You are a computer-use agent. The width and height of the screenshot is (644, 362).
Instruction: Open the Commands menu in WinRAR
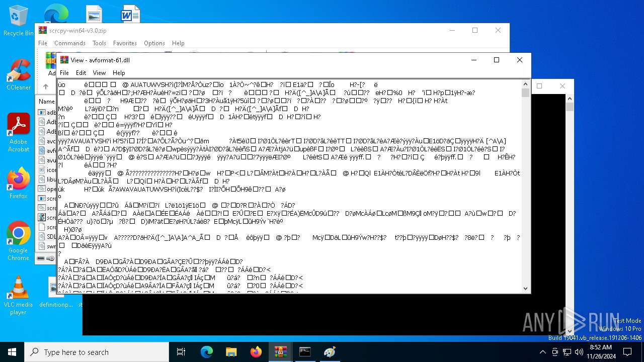(x=70, y=43)
